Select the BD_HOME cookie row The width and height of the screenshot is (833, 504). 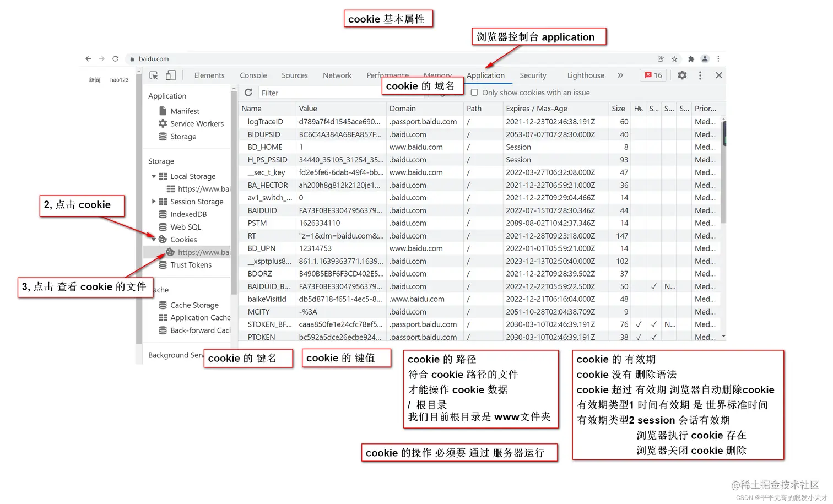click(480, 147)
